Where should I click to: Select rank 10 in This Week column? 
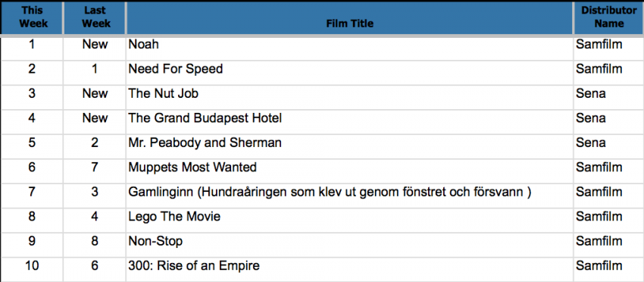click(x=32, y=266)
